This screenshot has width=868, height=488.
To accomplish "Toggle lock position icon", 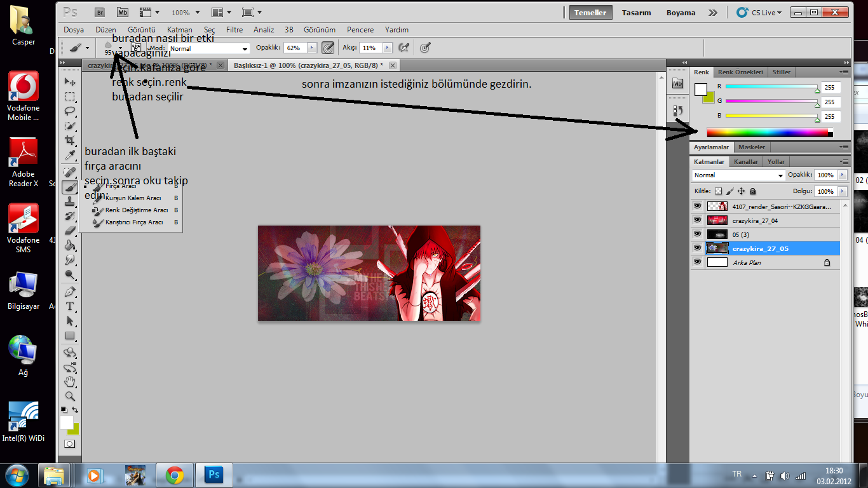I will (741, 191).
